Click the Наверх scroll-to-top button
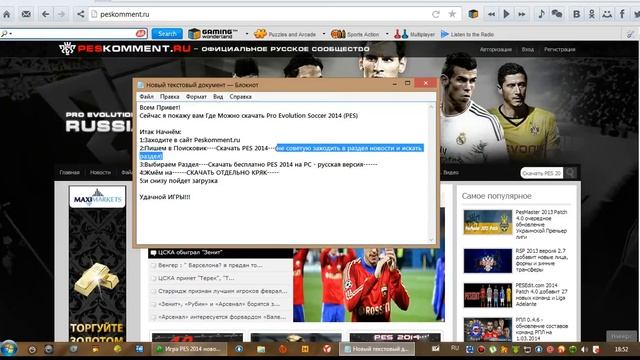640x360 pixels. coord(621,336)
